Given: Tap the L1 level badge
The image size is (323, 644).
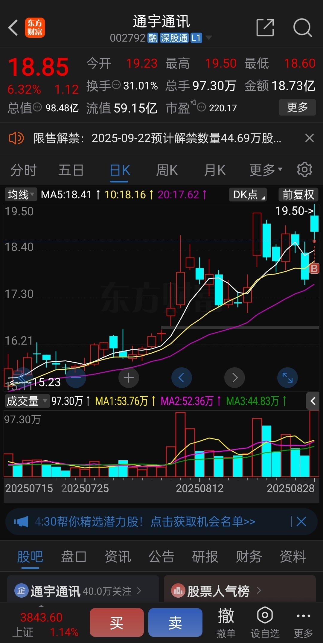Looking at the screenshot, I should coord(196,38).
